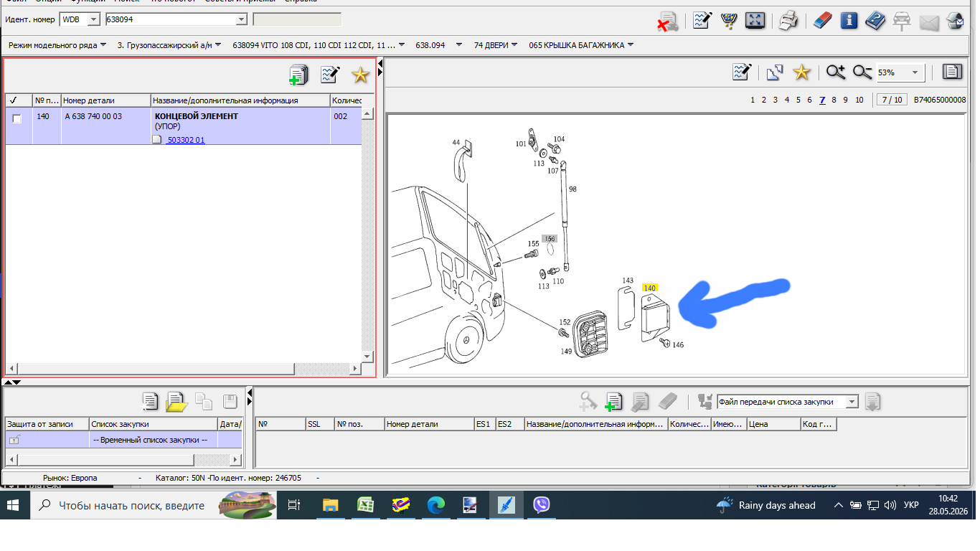Toggle write-protection lock in temporary list row
The width and height of the screenshot is (980, 551).
tap(14, 440)
